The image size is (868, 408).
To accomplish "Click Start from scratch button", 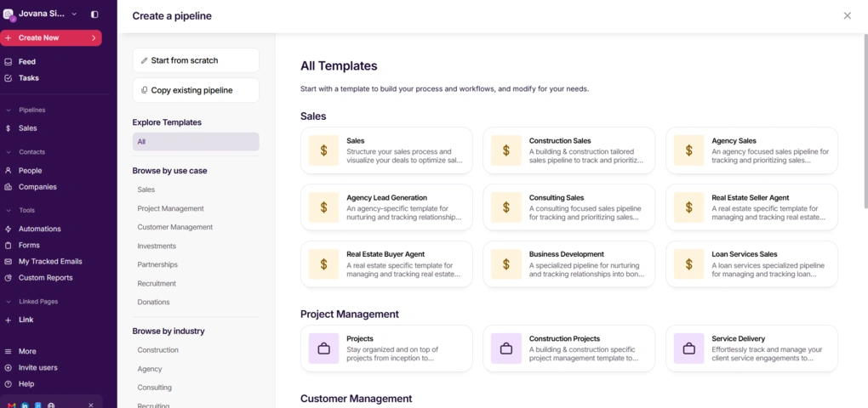I will 196,60.
